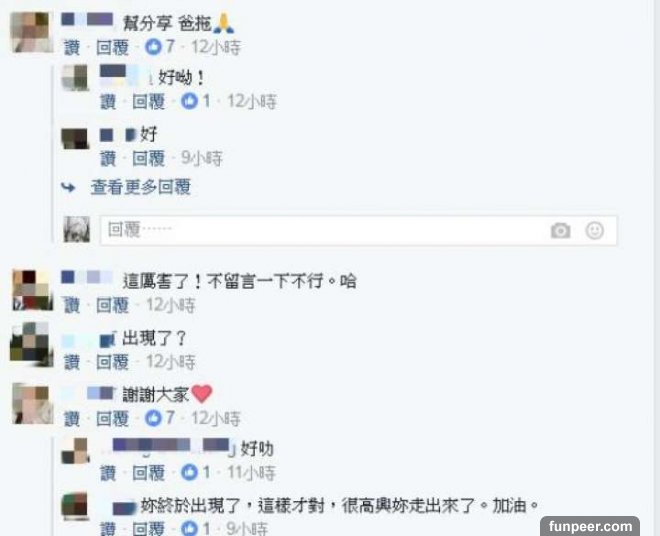Open avatar of 出現了？ commenter
The height and width of the screenshot is (536, 660).
point(32,344)
